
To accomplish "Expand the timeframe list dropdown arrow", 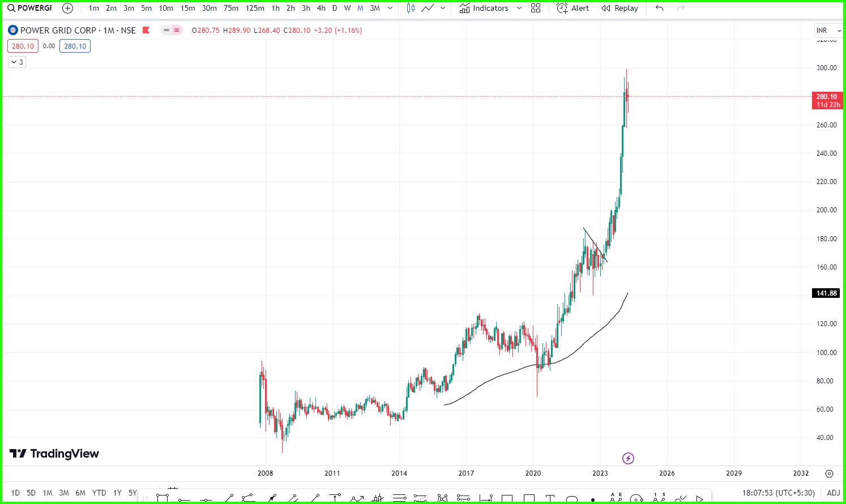I will pyautogui.click(x=390, y=8).
